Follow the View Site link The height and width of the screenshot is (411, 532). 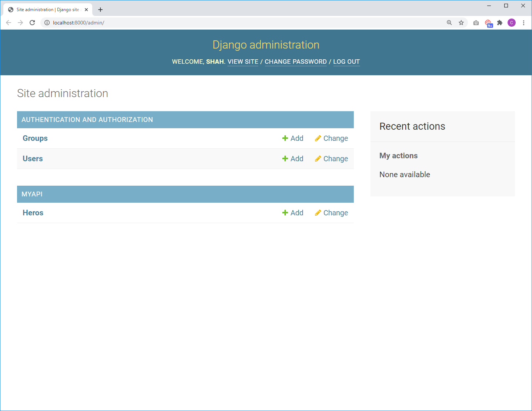point(243,62)
